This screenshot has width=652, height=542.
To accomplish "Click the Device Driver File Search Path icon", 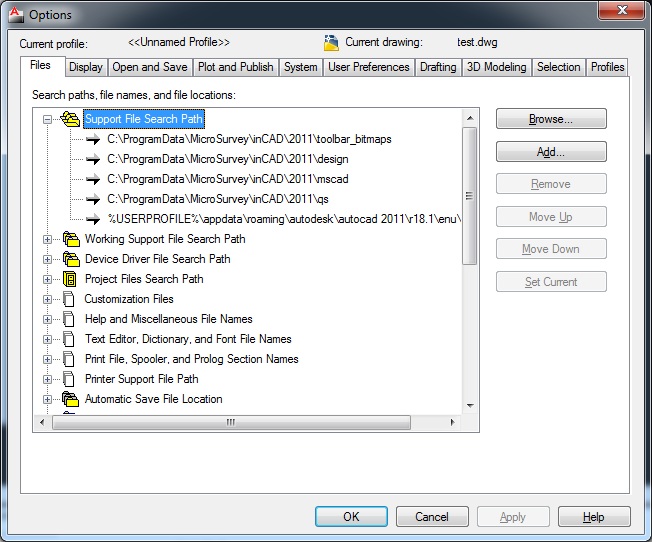I will [x=70, y=259].
